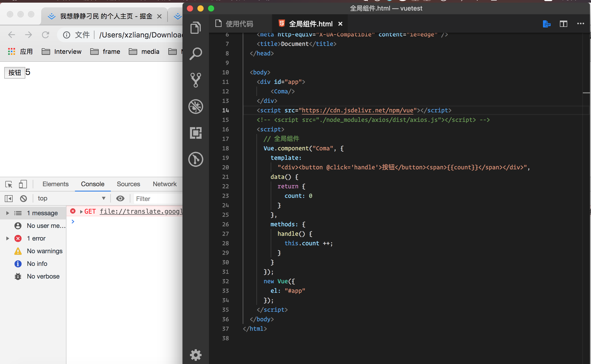The image size is (591, 364).
Task: Open the editor more actions ellipsis
Action: coord(580,24)
